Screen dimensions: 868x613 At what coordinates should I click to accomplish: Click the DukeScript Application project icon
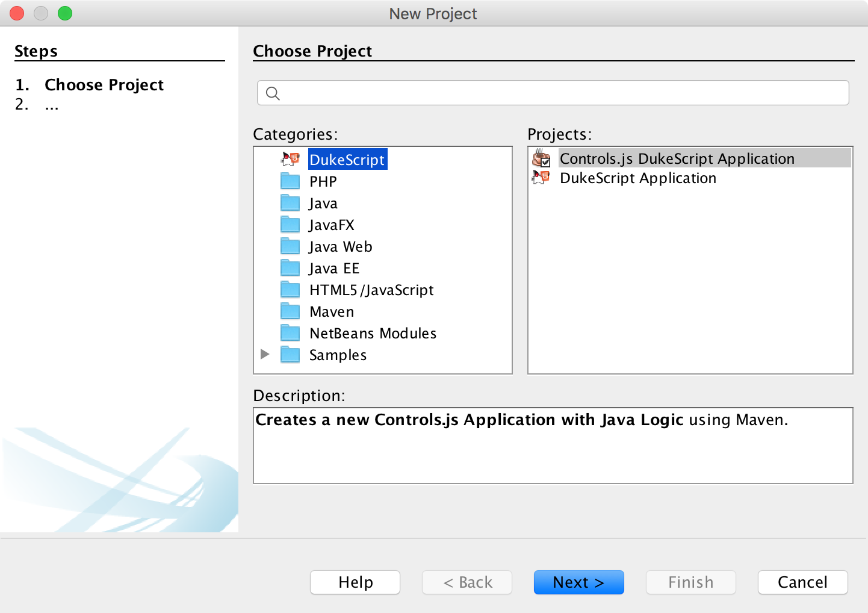541,178
